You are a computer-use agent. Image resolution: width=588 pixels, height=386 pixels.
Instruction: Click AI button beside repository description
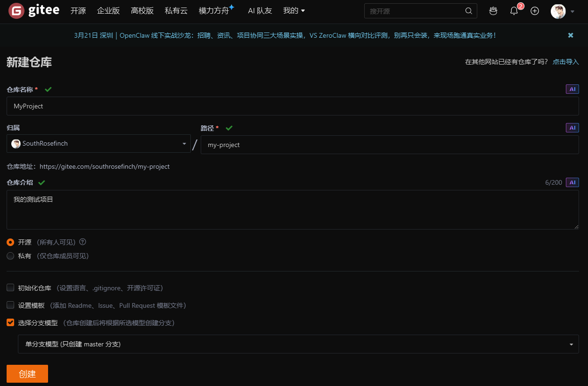click(572, 182)
